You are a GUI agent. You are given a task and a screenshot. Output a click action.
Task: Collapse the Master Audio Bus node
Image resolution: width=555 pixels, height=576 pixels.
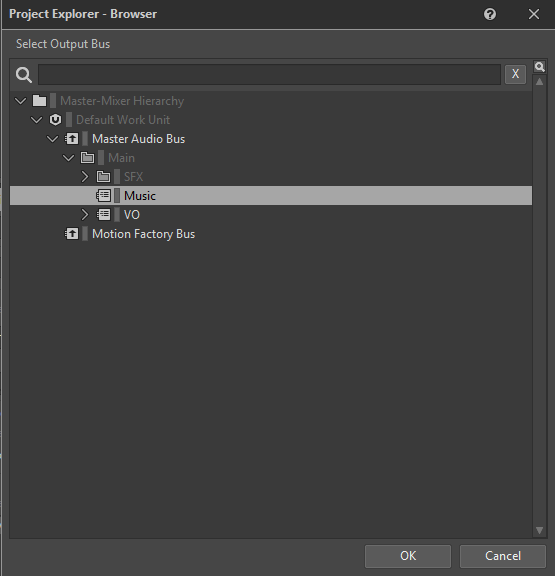click(53, 139)
